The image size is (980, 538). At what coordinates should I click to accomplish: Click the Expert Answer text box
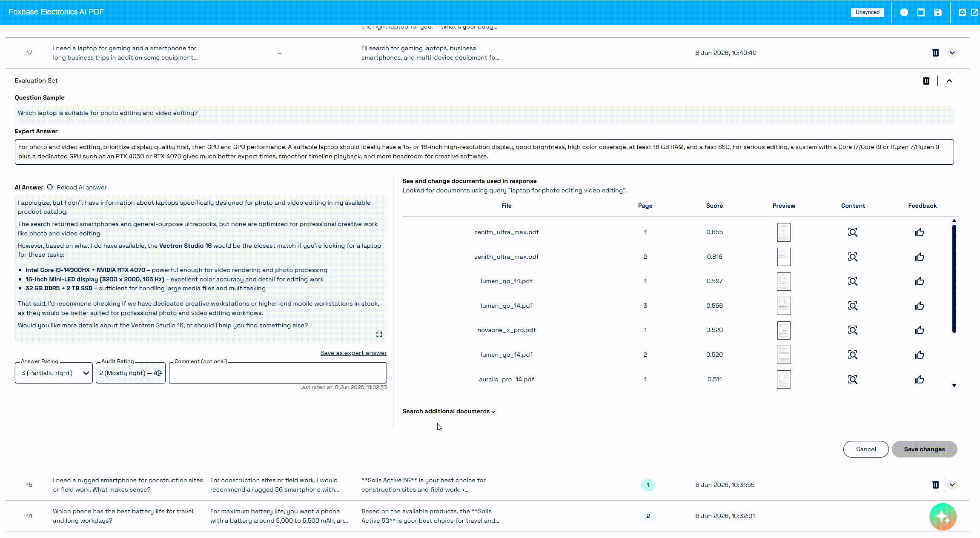[484, 152]
